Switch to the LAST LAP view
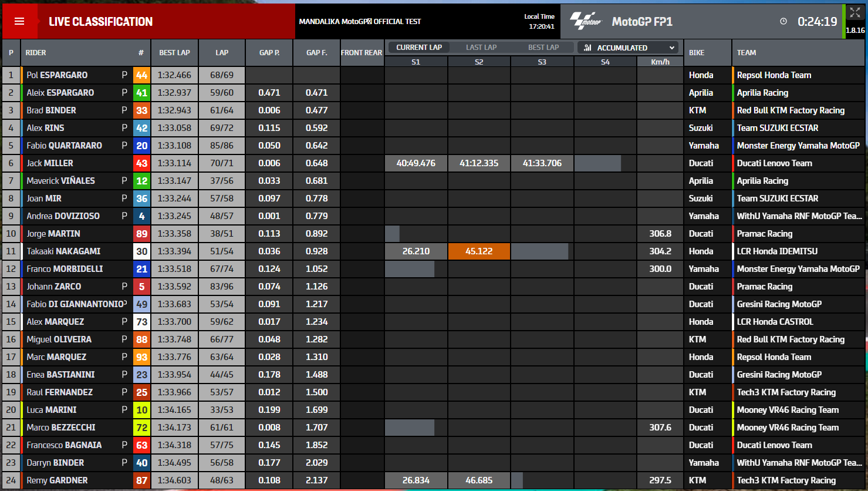The image size is (868, 491). coord(481,48)
